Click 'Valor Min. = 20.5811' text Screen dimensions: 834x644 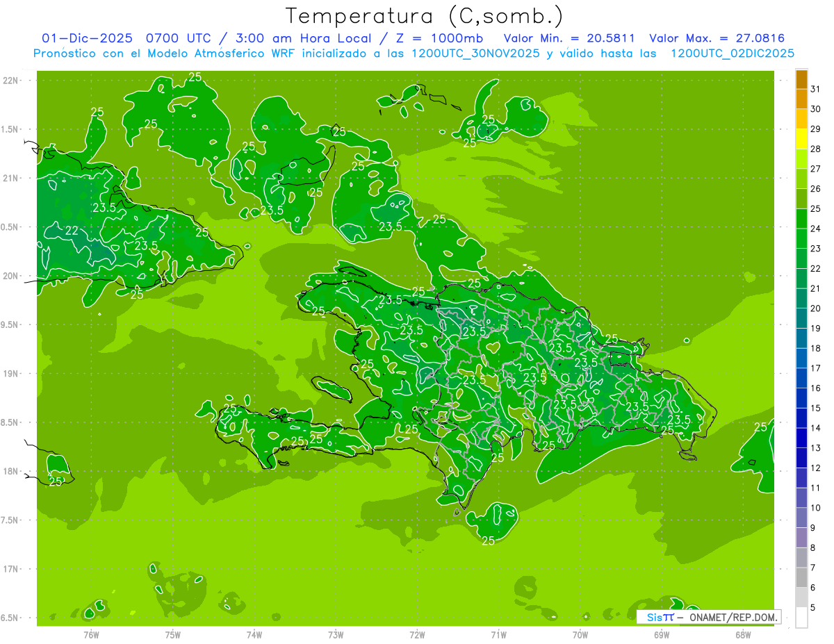point(569,38)
